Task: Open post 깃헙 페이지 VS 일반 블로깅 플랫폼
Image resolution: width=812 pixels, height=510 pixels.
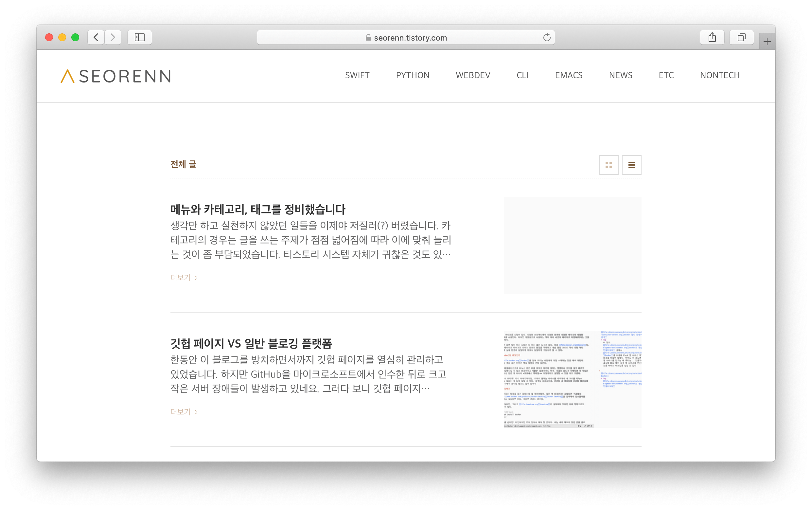Action: (x=251, y=344)
